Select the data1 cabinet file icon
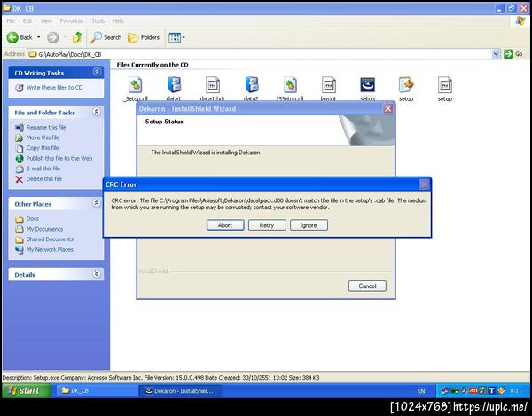The width and height of the screenshot is (532, 416). pos(174,85)
